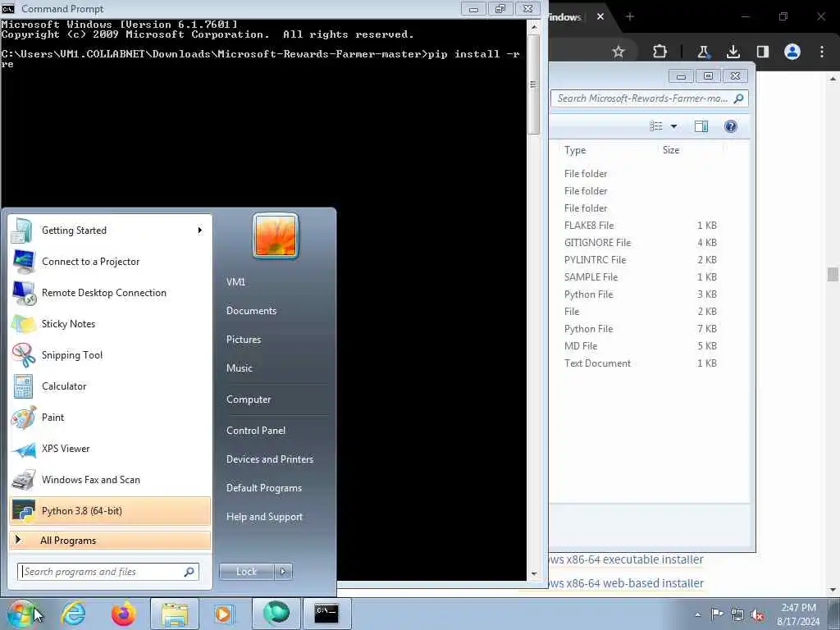Expand Getting Started submenu arrow
Viewport: 840px width, 630px height.
pyautogui.click(x=200, y=231)
